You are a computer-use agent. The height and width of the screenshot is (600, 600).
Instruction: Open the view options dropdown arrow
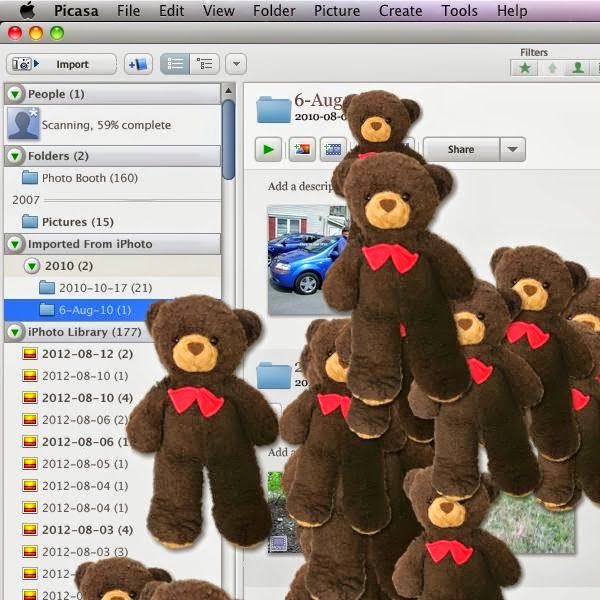[x=236, y=64]
